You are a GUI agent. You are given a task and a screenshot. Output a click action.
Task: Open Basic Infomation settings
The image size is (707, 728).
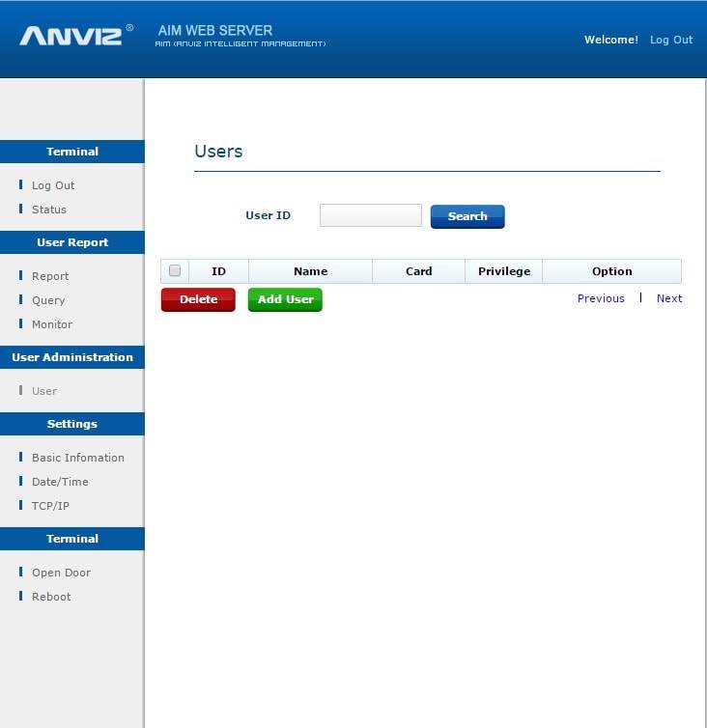77,458
